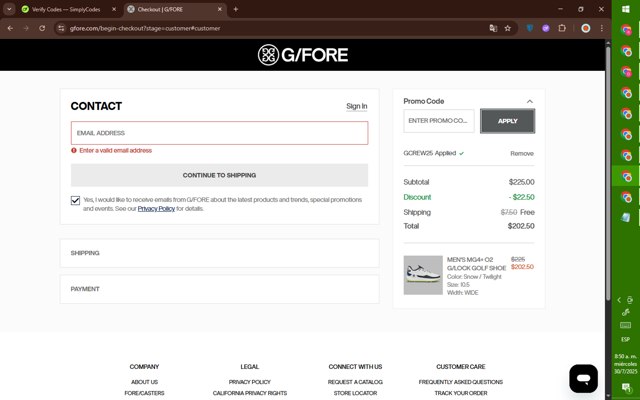Viewport: 640px width, 400px height.
Task: Select the -$22.50 Discount value
Action: 521,197
